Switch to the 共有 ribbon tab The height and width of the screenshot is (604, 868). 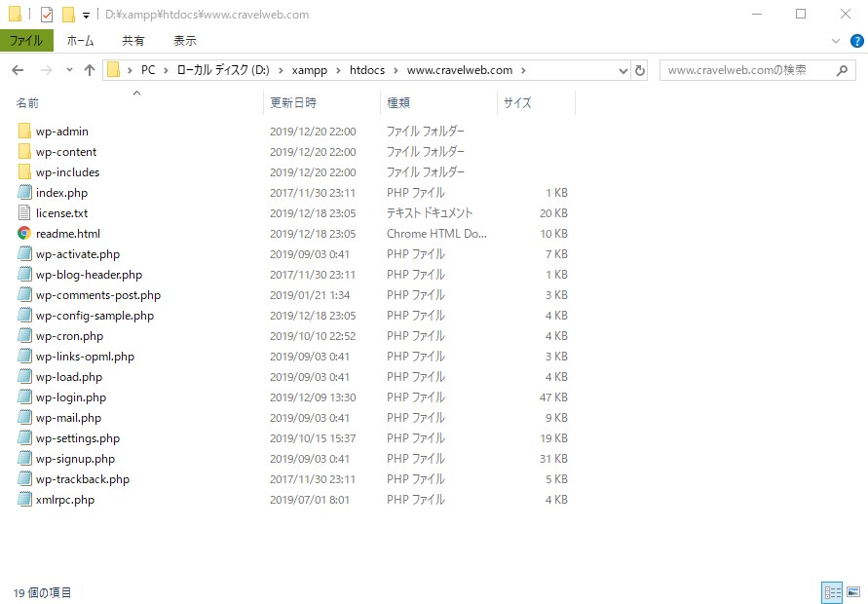point(132,41)
